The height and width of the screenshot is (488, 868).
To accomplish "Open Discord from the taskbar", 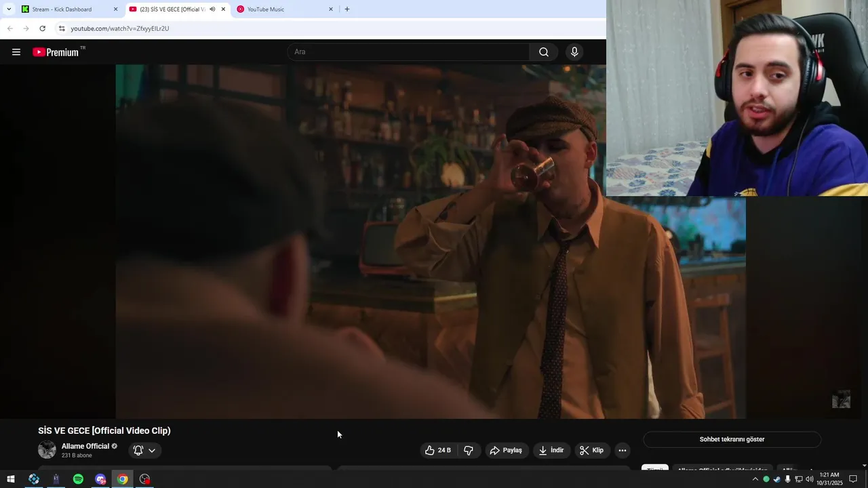I will pyautogui.click(x=100, y=479).
